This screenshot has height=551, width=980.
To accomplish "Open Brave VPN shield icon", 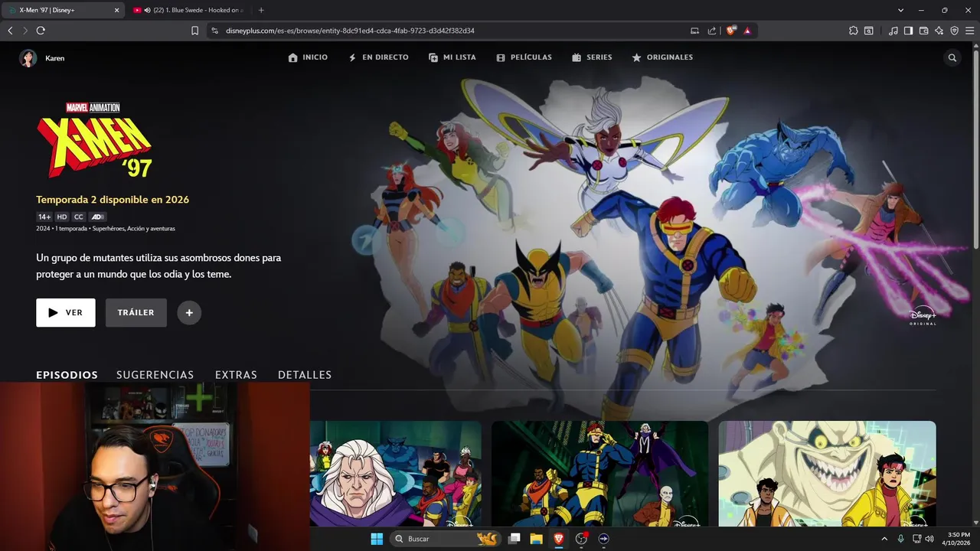I will [954, 31].
